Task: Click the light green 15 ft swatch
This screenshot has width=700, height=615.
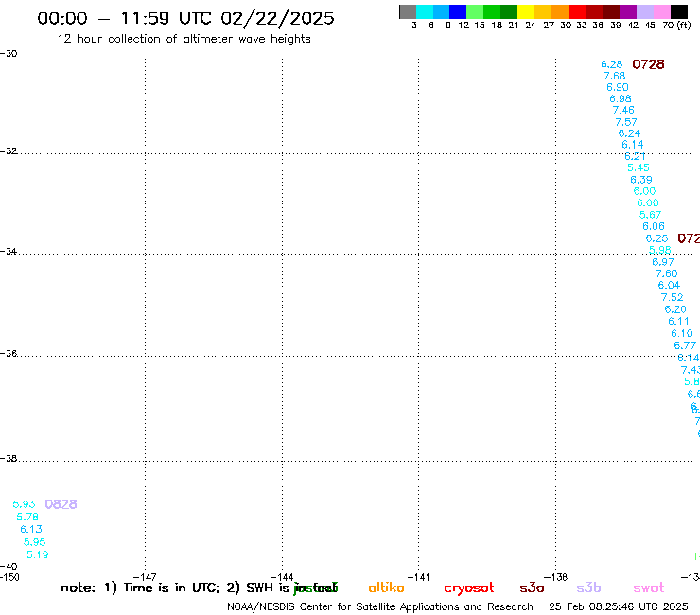Action: pos(475,11)
